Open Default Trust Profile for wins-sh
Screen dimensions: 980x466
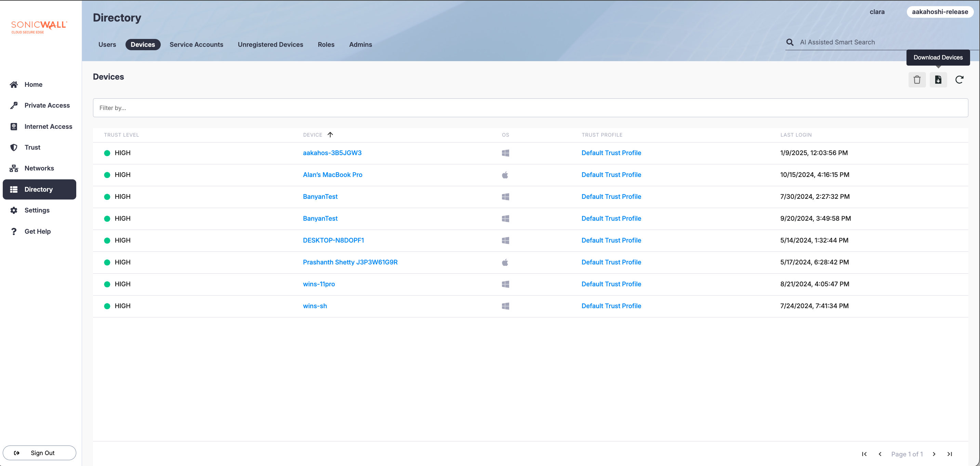611,306
